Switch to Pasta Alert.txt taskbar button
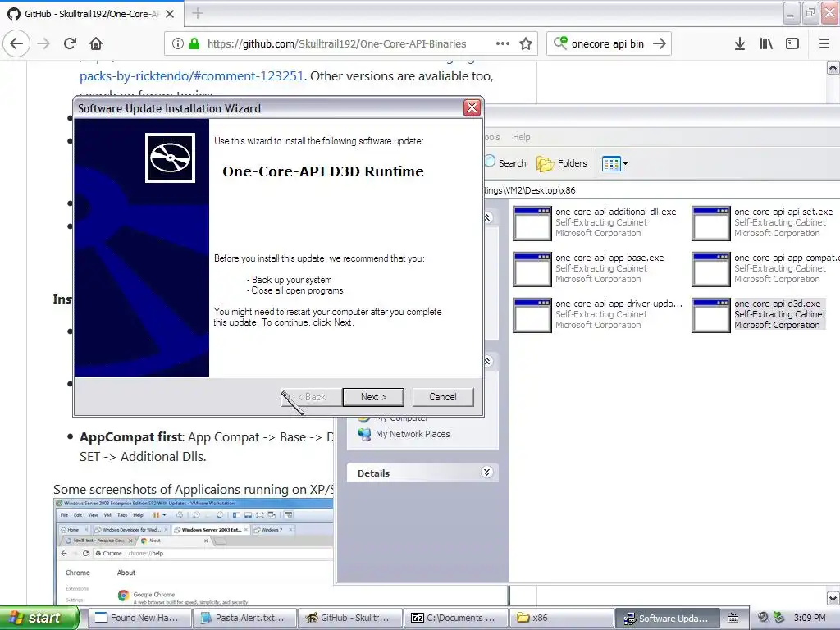This screenshot has width=840, height=630. click(x=244, y=618)
